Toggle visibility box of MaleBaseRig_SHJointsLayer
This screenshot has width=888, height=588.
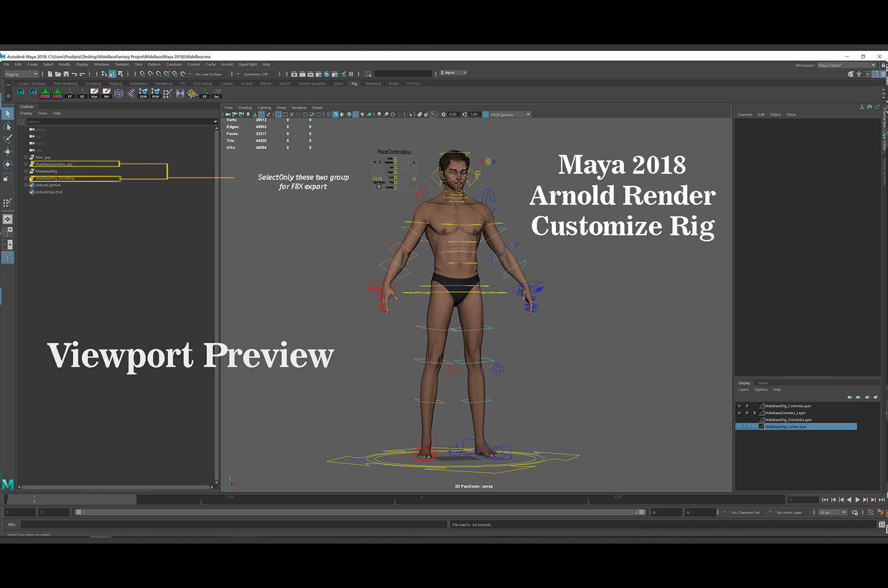point(739,420)
